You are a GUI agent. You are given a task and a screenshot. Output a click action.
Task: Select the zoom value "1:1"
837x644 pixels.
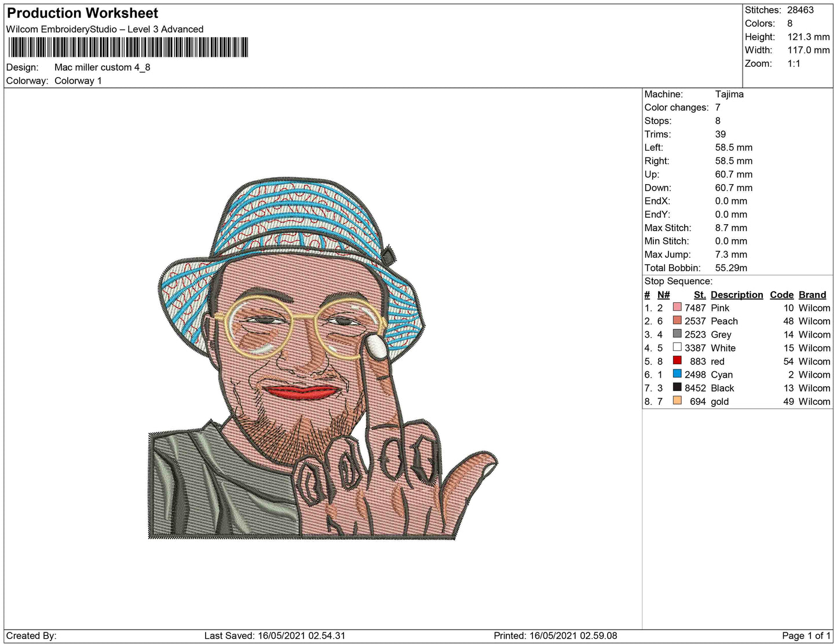(x=794, y=64)
